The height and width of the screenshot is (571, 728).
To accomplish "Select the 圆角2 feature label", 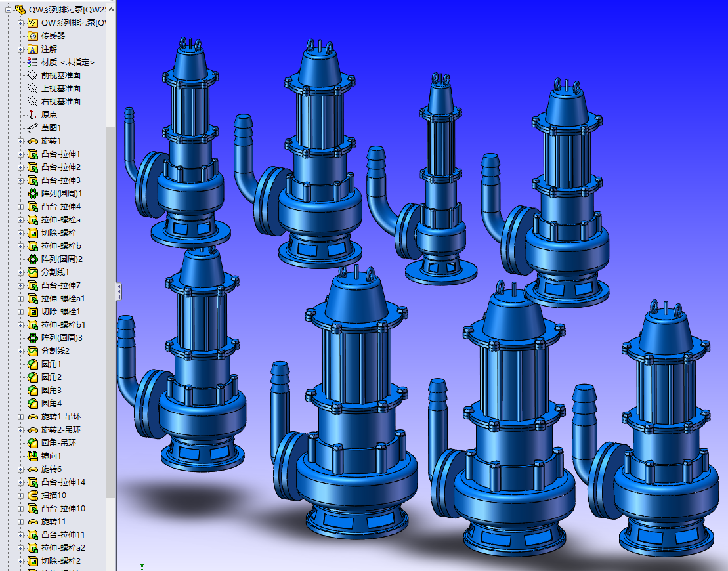I will (x=51, y=377).
